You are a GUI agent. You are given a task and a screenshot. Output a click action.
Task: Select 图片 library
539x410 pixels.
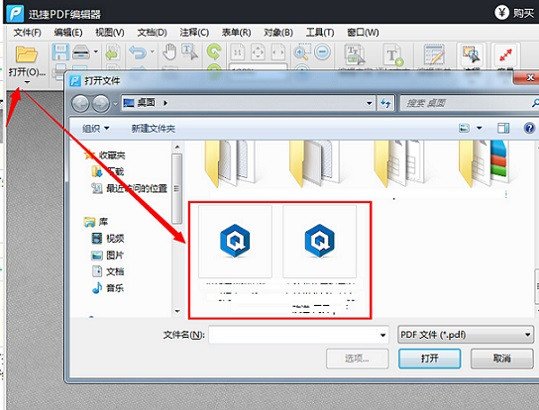pos(115,255)
